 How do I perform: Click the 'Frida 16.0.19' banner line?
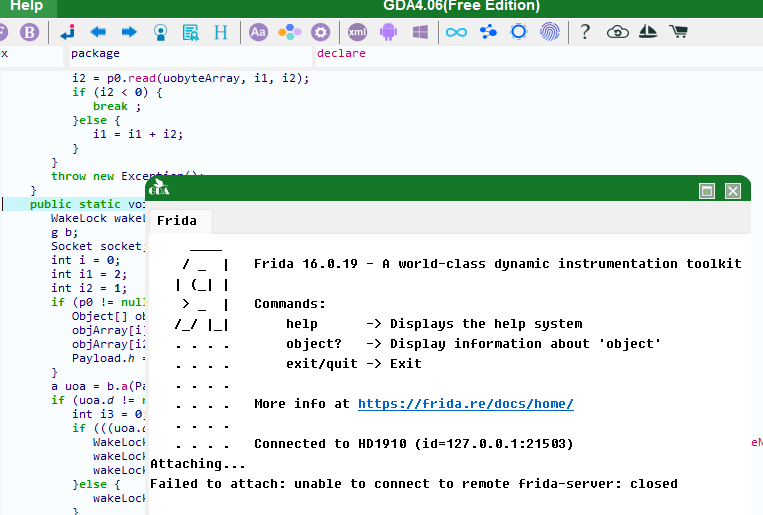(498, 264)
